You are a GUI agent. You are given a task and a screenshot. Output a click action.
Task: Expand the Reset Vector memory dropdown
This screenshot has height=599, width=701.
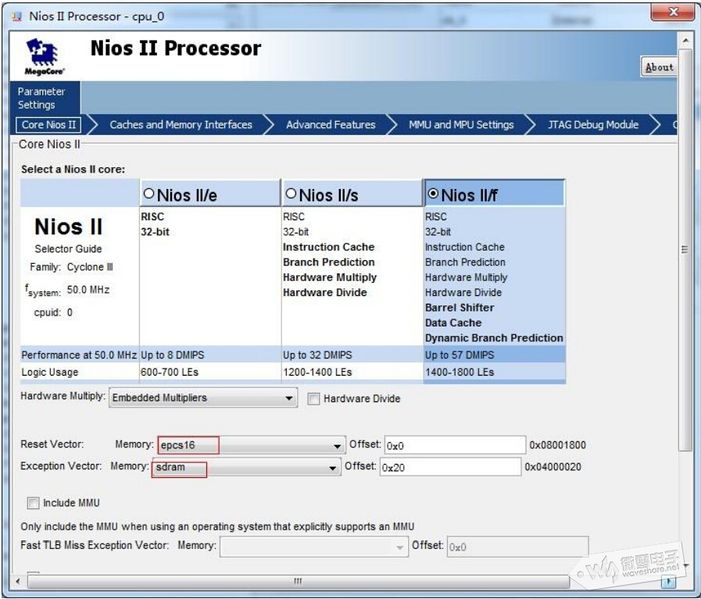pyautogui.click(x=252, y=445)
